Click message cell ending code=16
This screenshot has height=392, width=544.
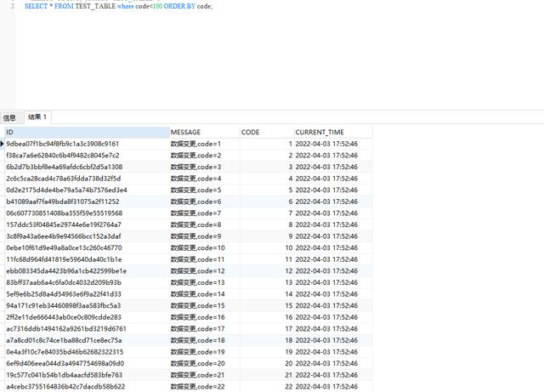(x=204, y=317)
